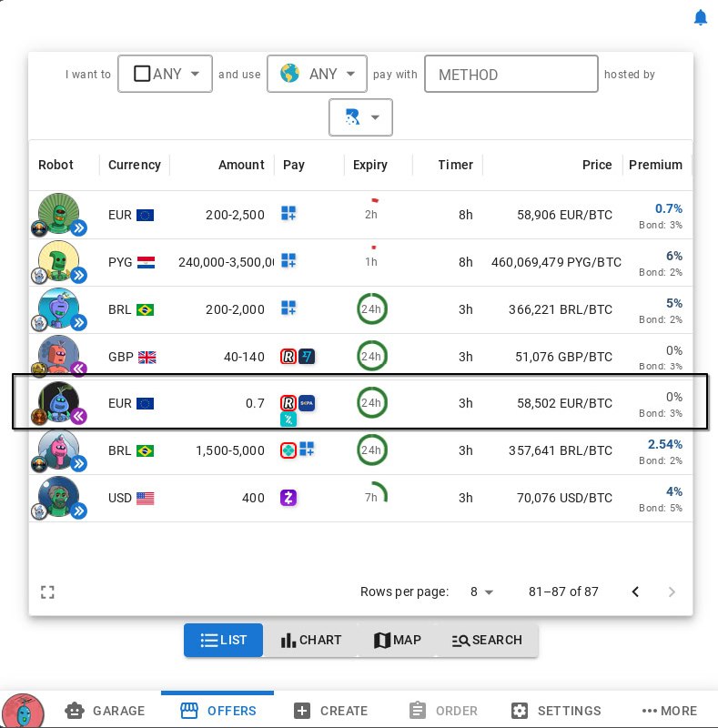Expand the hosted by coordinator dropdown
Viewport: 718px width, 728px height.
tap(360, 117)
